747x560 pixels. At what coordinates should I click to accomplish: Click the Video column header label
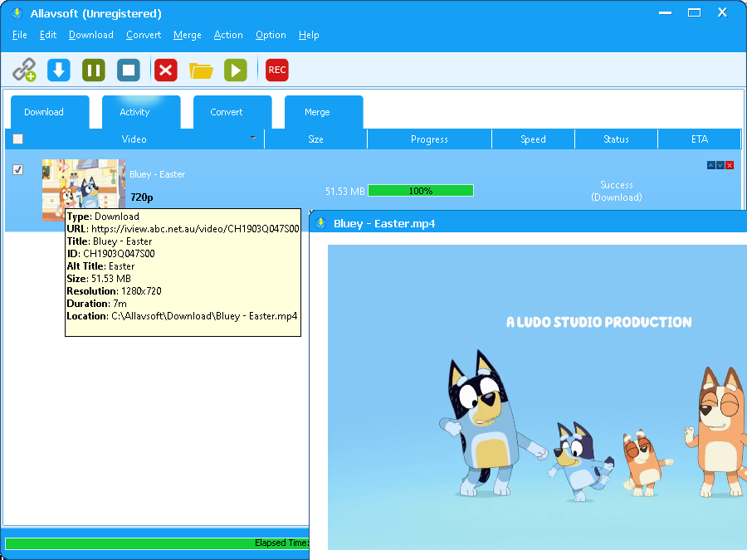(x=134, y=139)
